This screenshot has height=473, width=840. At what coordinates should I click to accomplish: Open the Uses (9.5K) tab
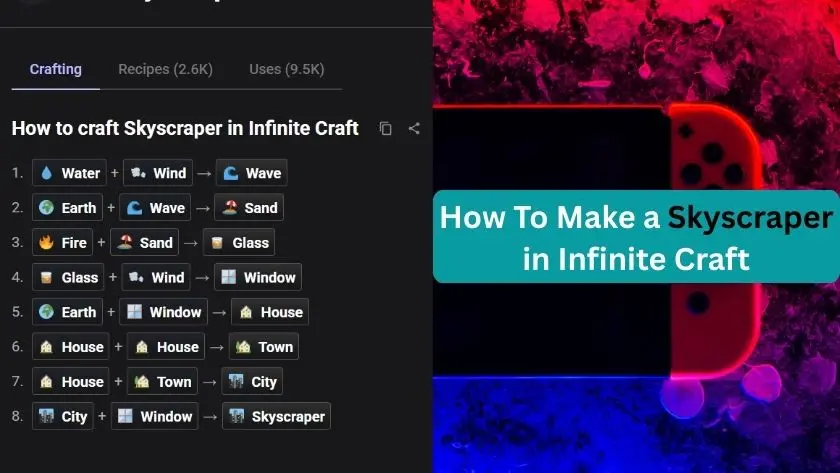pos(287,69)
